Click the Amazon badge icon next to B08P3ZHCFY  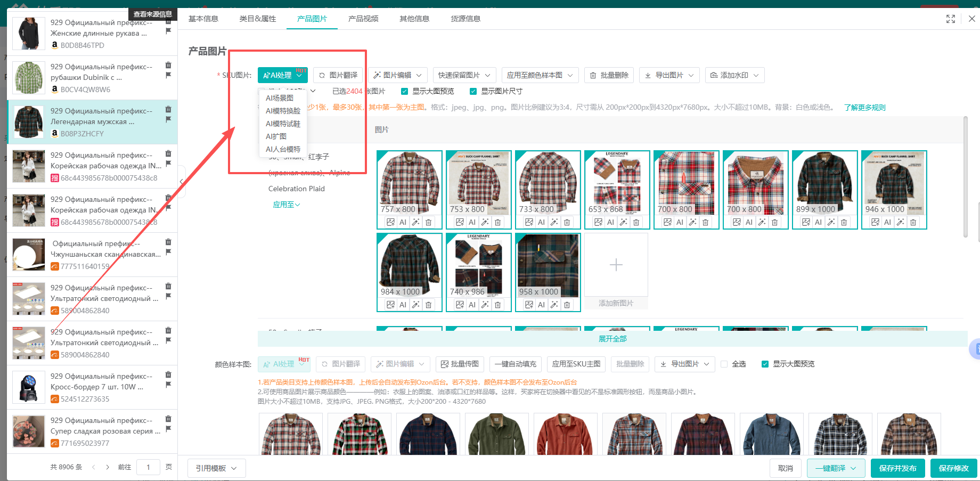click(x=55, y=134)
